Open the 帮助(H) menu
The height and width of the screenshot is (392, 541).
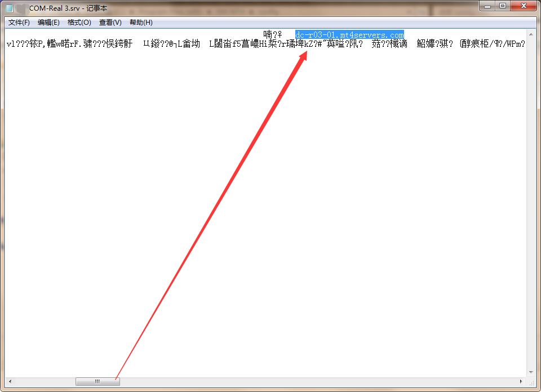(141, 23)
